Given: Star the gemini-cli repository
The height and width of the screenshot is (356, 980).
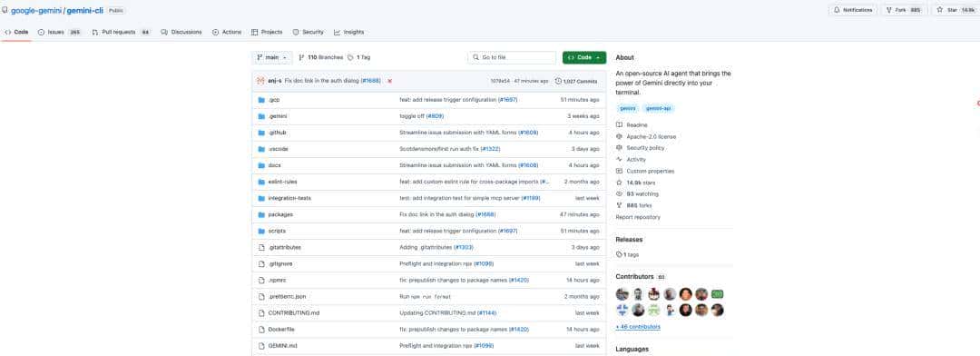Looking at the screenshot, I should [x=955, y=10].
